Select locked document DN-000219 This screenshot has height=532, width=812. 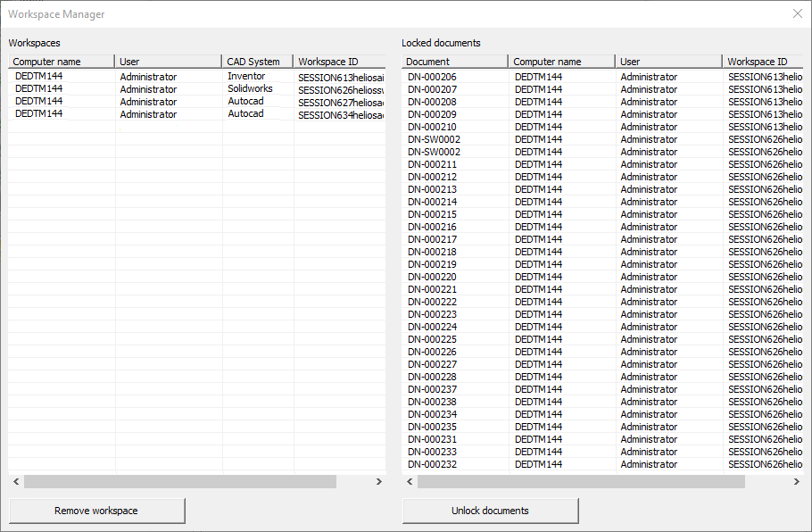603,264
